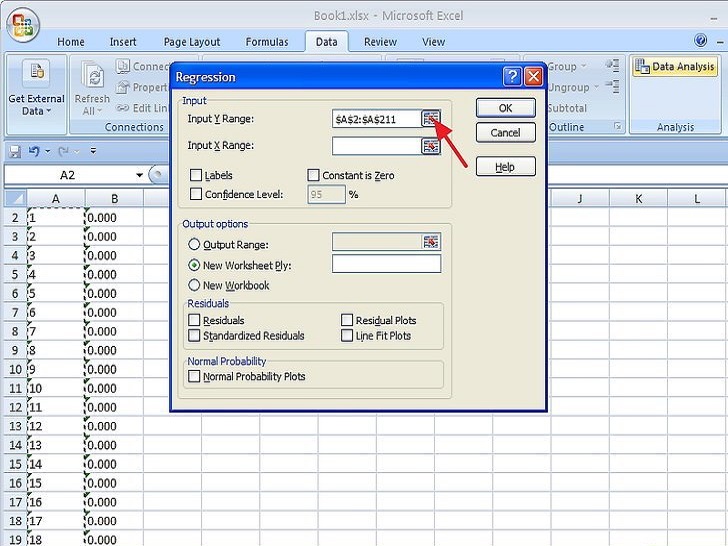Click the Excel Help question icon
Image resolution: width=728 pixels, height=546 pixels.
701,41
